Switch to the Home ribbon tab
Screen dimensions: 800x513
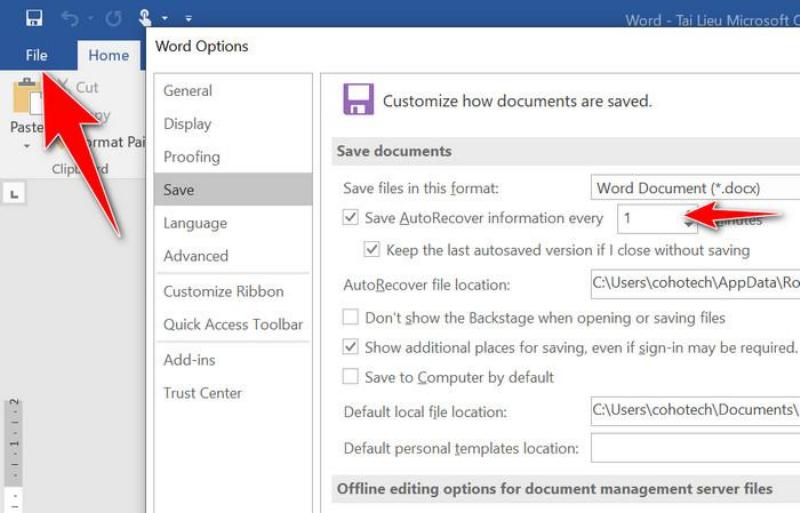109,55
